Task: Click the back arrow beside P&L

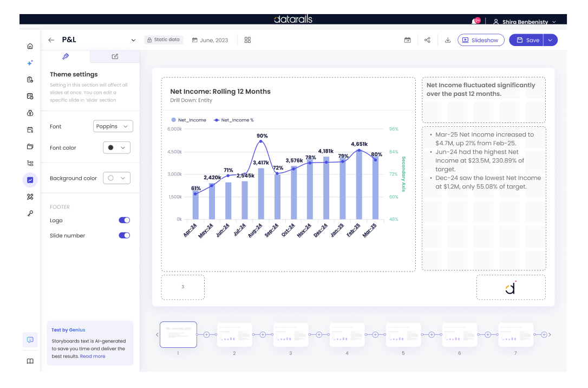Action: click(x=51, y=40)
